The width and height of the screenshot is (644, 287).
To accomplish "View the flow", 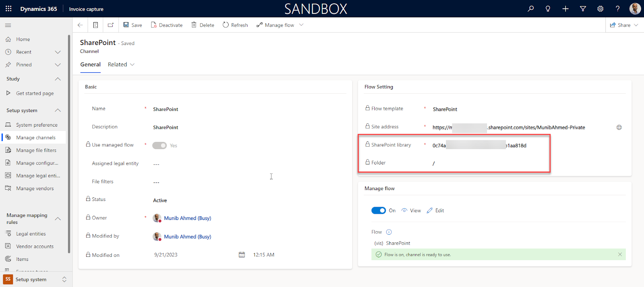I will (x=411, y=211).
